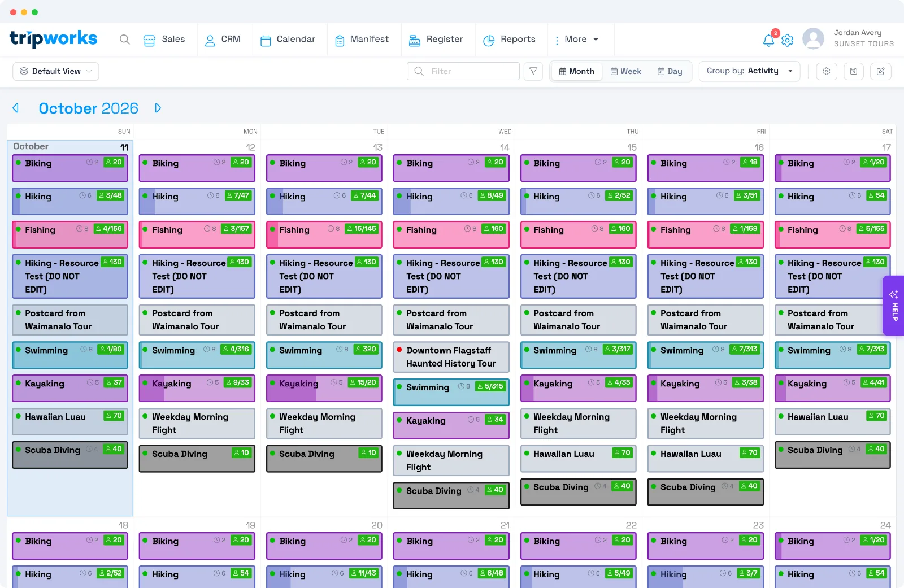Click the tripworks logo
The image size is (904, 588).
click(54, 38)
